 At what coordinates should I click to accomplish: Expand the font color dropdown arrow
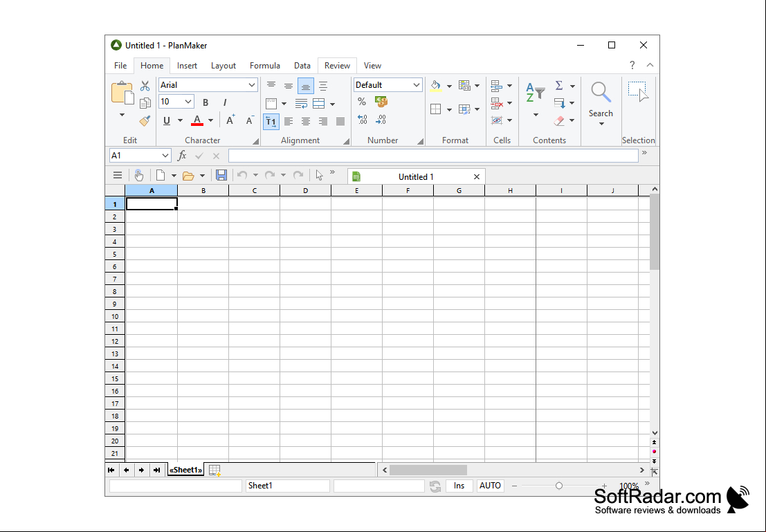tap(210, 120)
